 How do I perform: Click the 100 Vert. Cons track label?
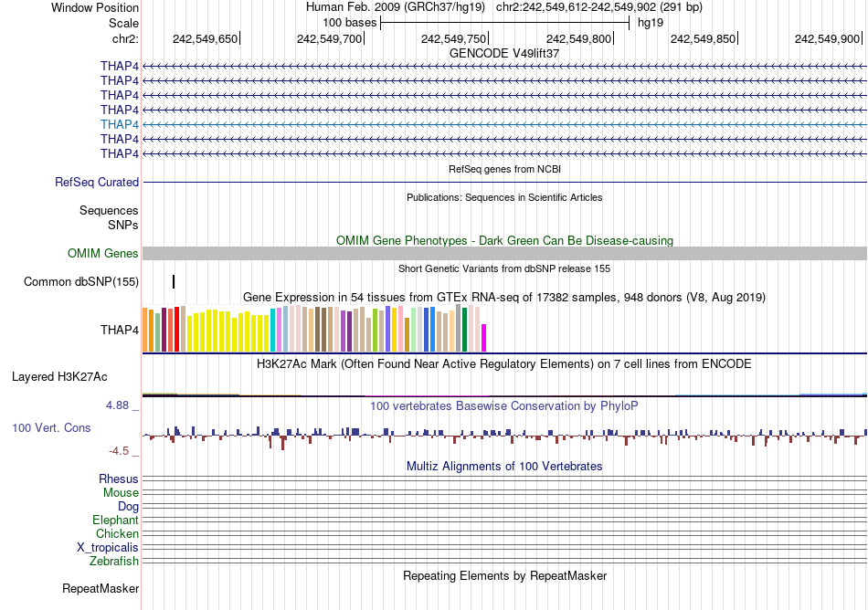pyautogui.click(x=51, y=427)
